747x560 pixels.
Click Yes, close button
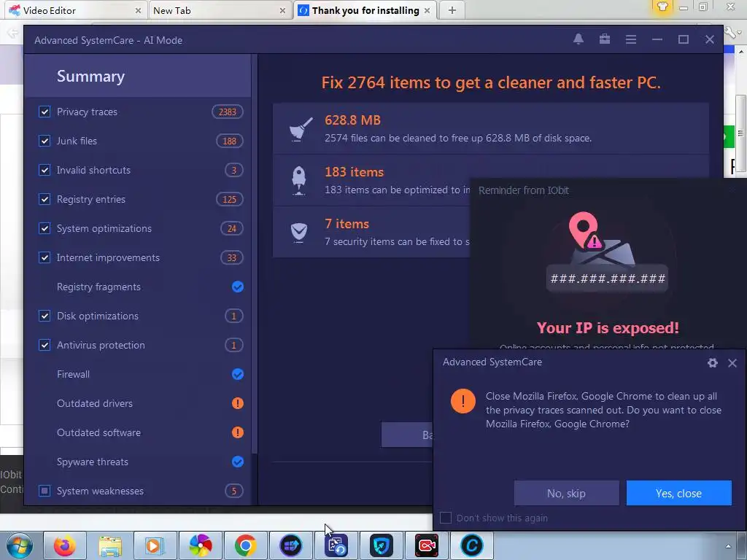click(x=678, y=494)
